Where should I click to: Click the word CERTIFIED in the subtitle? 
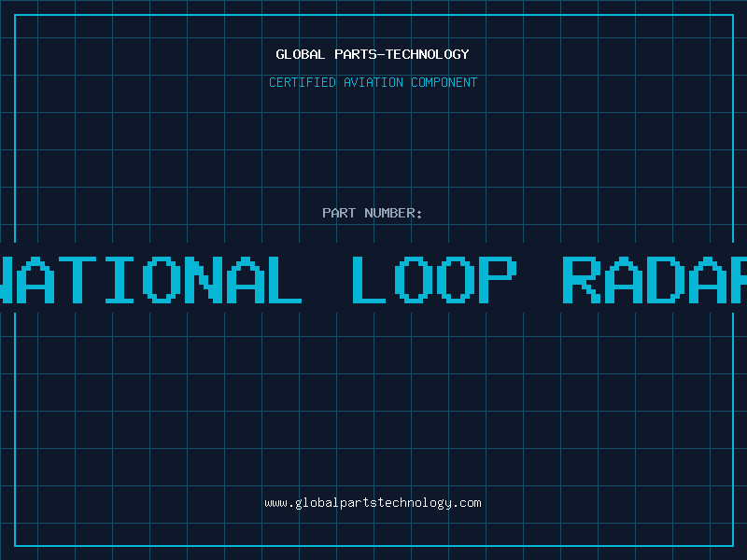coord(303,83)
